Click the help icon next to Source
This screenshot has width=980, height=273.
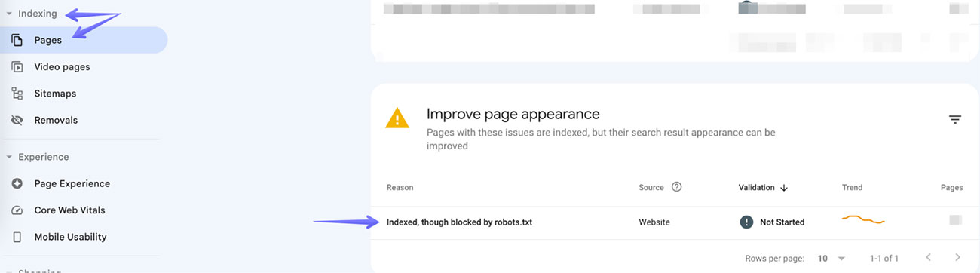[x=676, y=187]
